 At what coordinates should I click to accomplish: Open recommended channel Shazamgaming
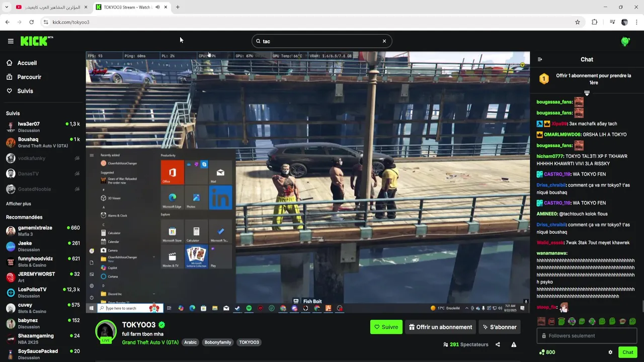coord(43,339)
